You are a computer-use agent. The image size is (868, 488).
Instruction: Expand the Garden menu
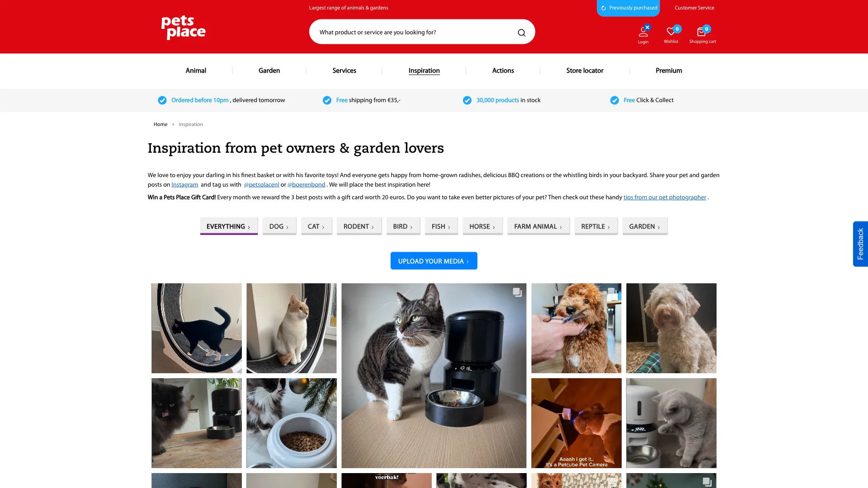(269, 70)
